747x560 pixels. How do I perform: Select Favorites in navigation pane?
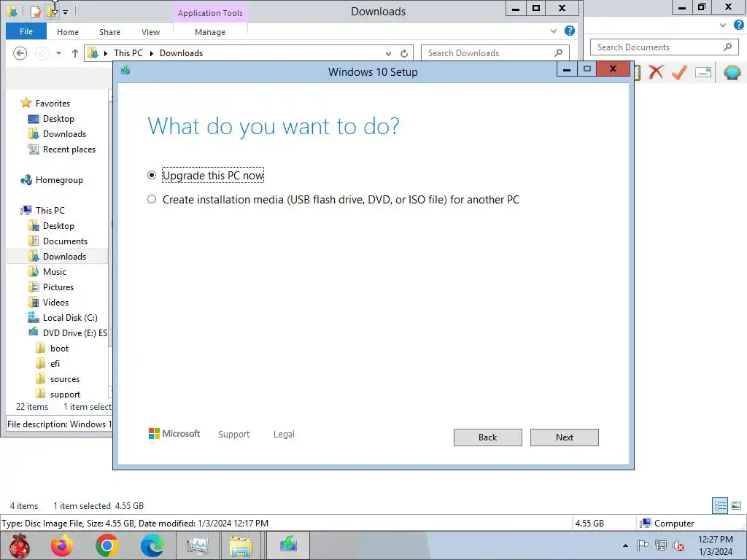click(53, 104)
